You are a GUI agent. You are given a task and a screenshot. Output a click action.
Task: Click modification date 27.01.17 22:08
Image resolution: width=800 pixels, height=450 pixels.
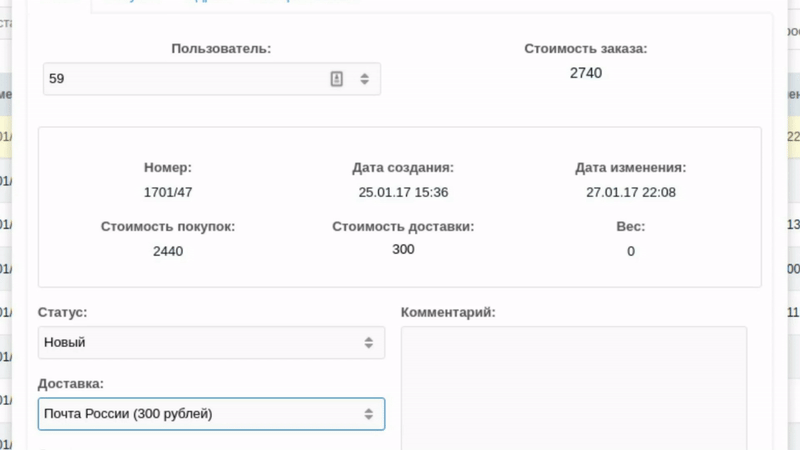pos(631,192)
